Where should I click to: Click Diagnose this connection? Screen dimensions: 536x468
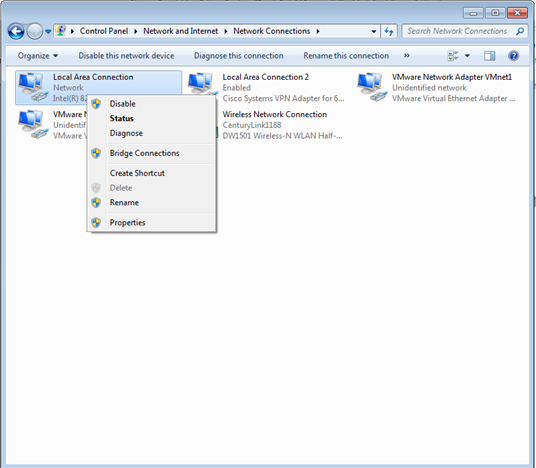(239, 56)
